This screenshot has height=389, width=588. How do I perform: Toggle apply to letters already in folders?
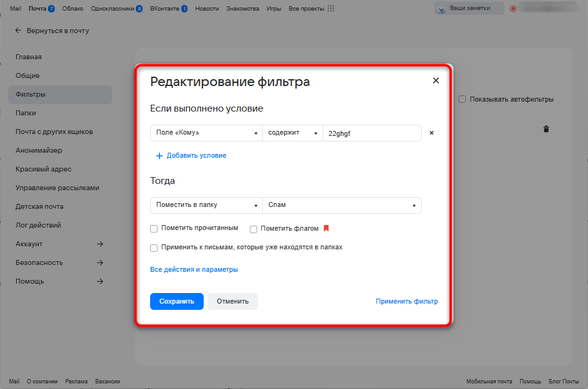click(x=154, y=248)
